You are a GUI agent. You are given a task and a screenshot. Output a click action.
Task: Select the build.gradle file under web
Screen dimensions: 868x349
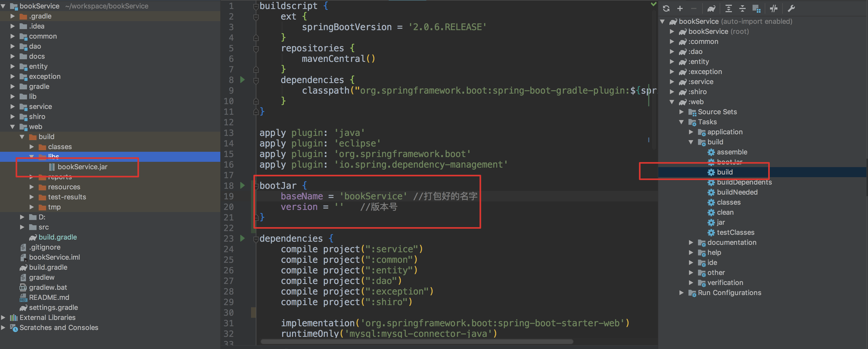pos(57,237)
